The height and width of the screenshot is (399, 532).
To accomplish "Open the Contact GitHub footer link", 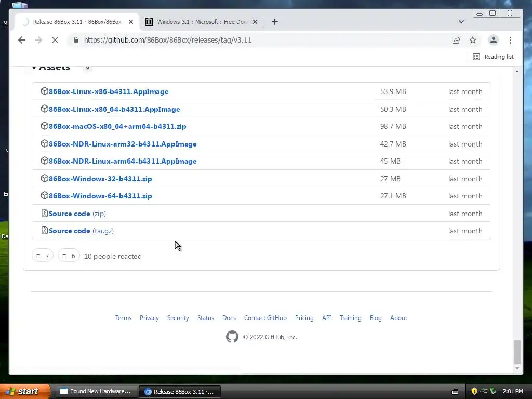I will click(265, 318).
